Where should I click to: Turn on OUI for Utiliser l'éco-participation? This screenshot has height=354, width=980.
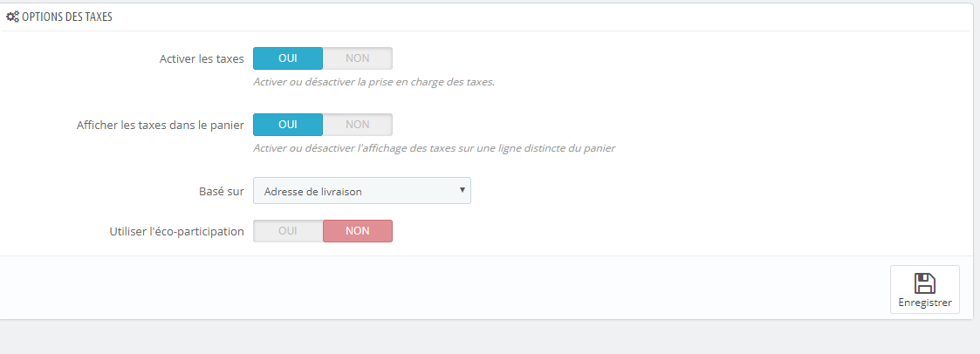[287, 231]
